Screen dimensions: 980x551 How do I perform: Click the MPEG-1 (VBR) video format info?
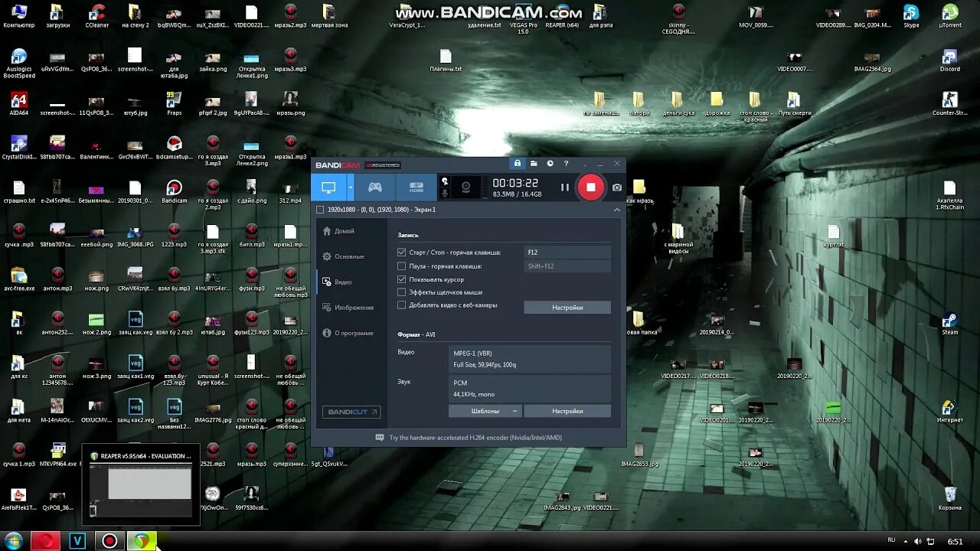click(x=530, y=359)
